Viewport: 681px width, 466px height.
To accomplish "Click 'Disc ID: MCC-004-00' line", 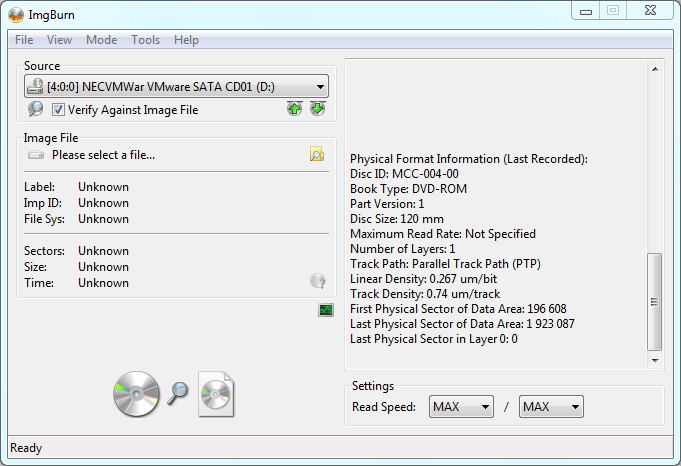I will tap(404, 174).
